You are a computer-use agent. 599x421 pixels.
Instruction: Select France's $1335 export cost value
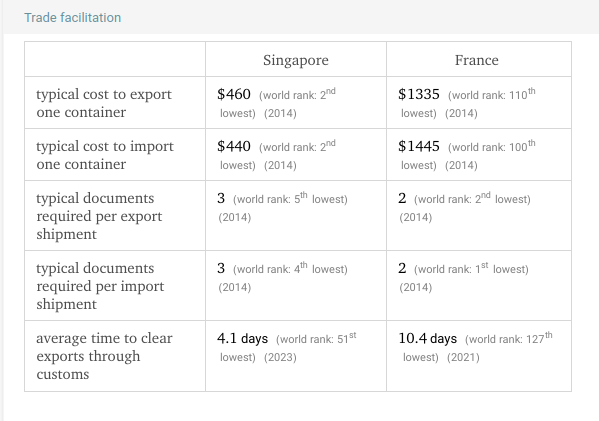click(x=419, y=94)
